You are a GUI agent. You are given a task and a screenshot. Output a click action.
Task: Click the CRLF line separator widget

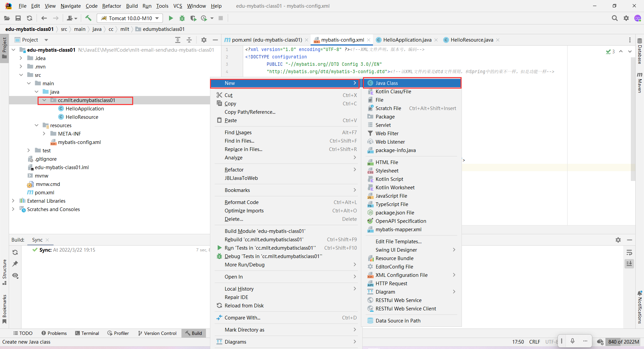click(534, 342)
